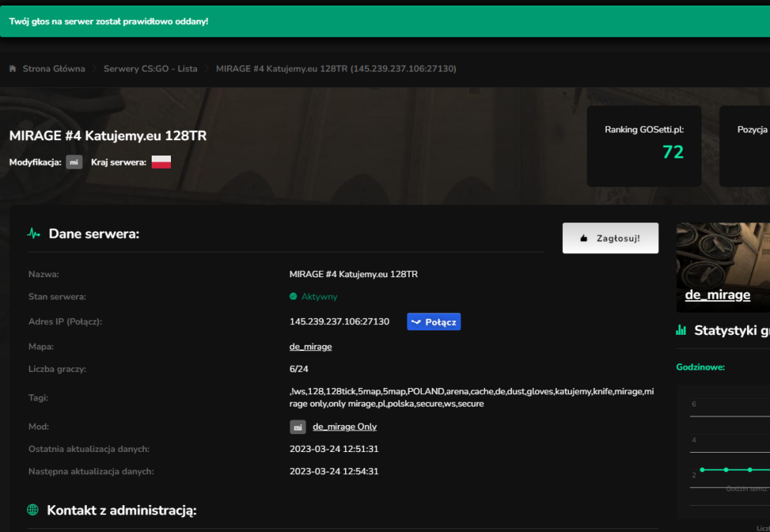
Task: Click the bar chart icon beside Statystyki
Action: [x=681, y=330]
